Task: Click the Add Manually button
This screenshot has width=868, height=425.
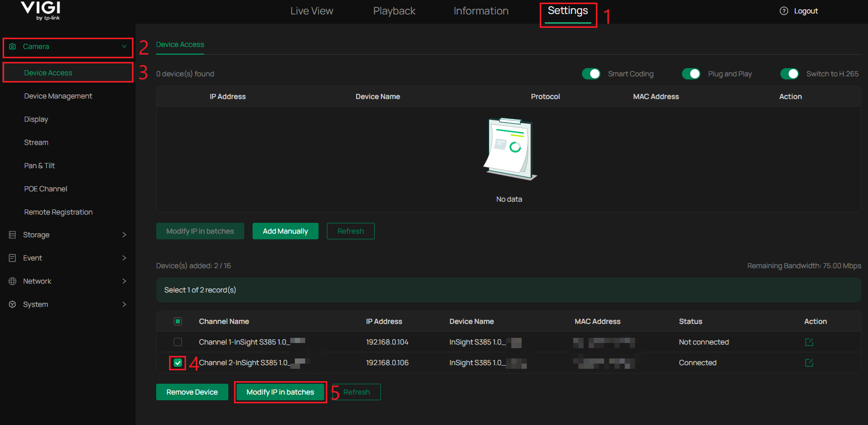Action: click(286, 231)
